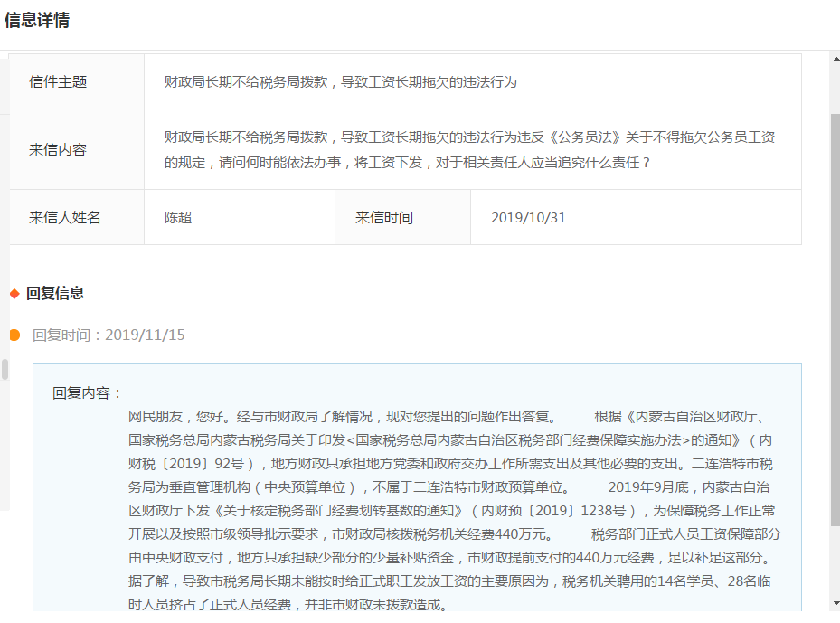Click the reply time 2019/11/15
The image size is (840, 623).
(145, 335)
